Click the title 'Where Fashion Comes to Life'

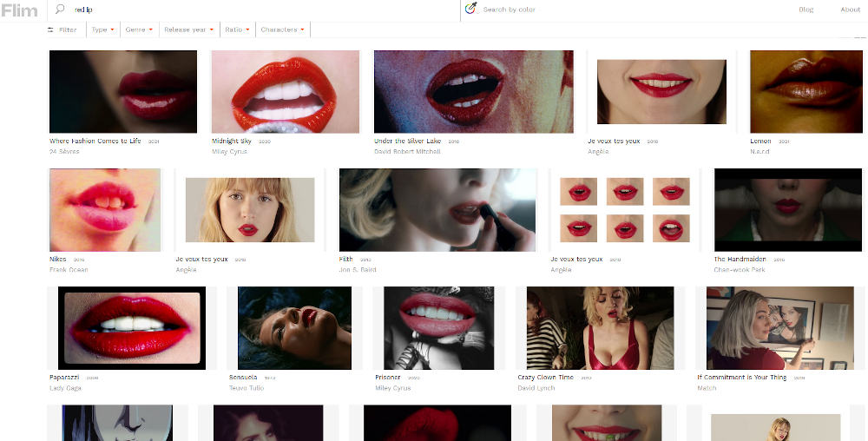tap(95, 142)
